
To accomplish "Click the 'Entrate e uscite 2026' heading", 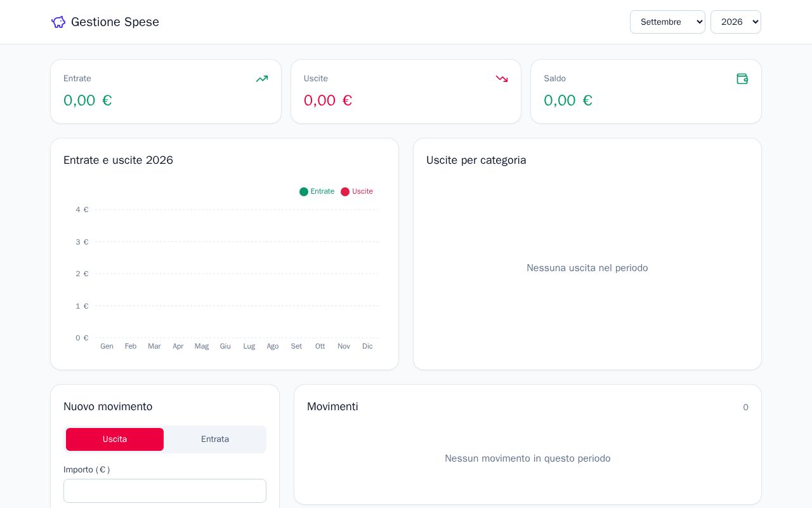I will coord(118,160).
